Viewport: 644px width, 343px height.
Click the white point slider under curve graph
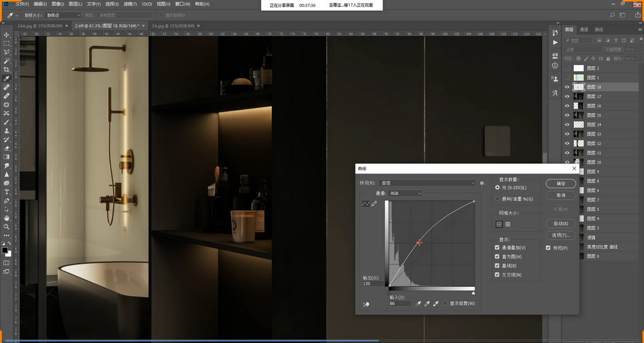(473, 293)
